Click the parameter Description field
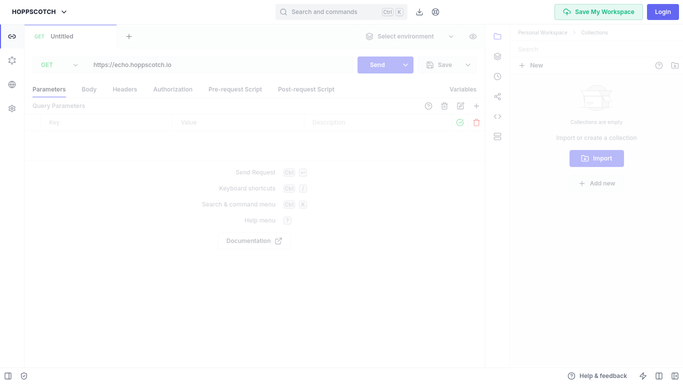This screenshot has height=384, width=683. coord(378,123)
